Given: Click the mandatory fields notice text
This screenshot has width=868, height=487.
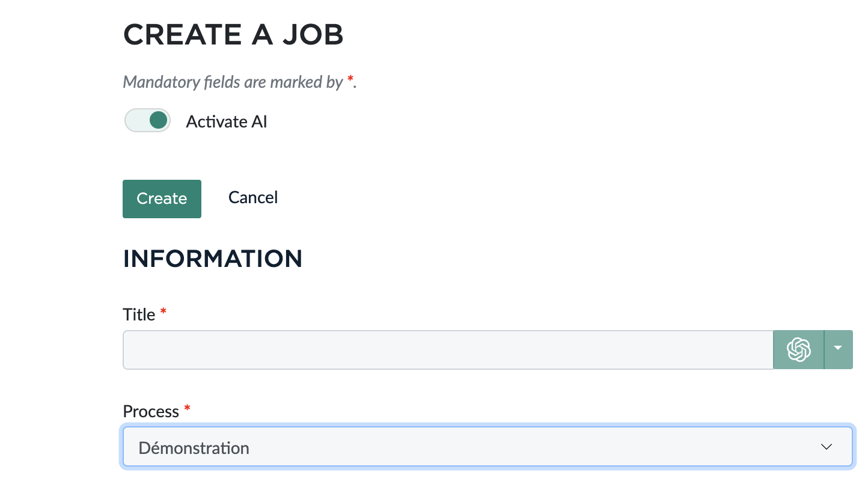Looking at the screenshot, I should pyautogui.click(x=233, y=82).
